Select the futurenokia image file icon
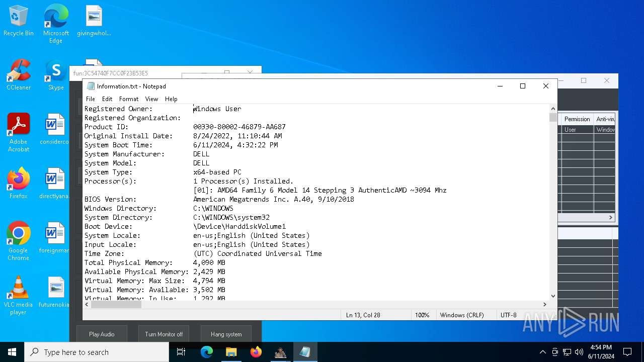644x362 pixels. tap(54, 293)
